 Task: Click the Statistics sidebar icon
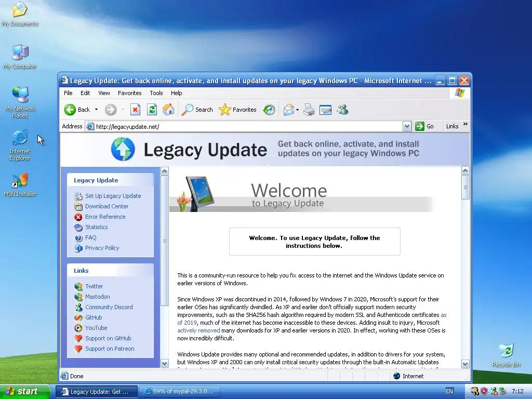pos(78,228)
